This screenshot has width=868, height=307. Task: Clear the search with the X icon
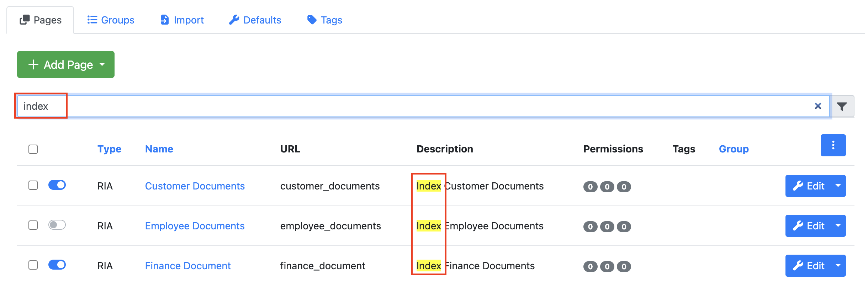tap(818, 106)
